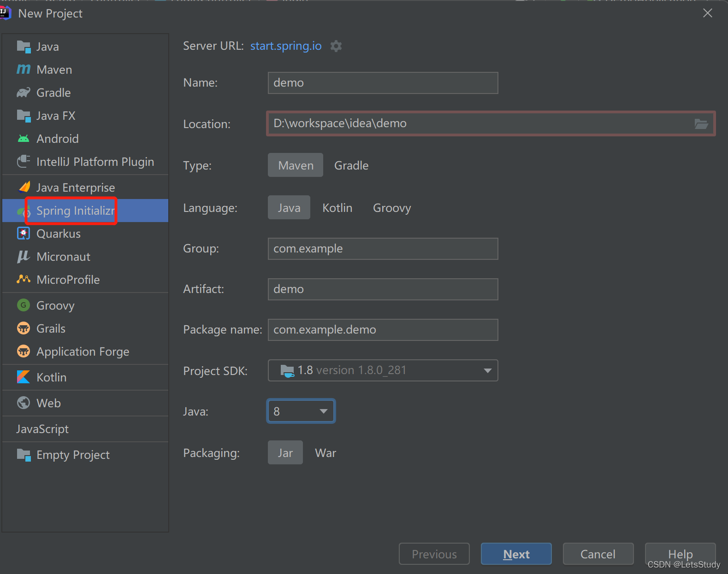Set packaging to Jar
728x574 pixels.
(x=285, y=453)
